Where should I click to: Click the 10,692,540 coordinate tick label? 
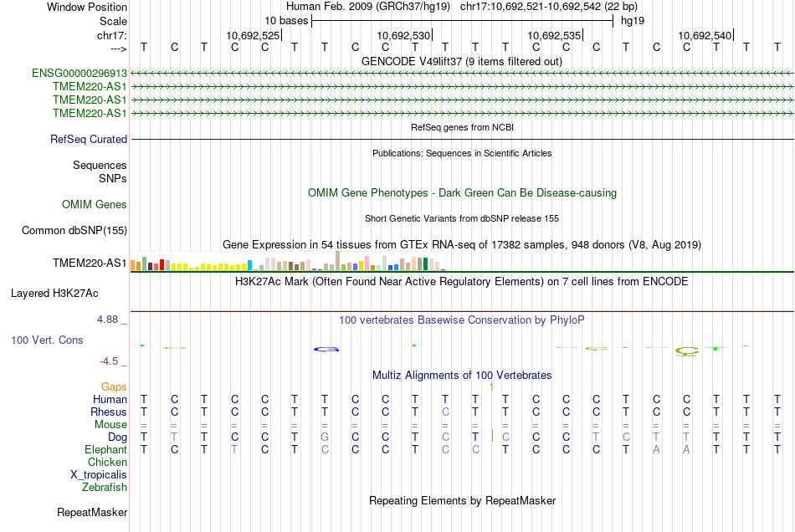[705, 35]
